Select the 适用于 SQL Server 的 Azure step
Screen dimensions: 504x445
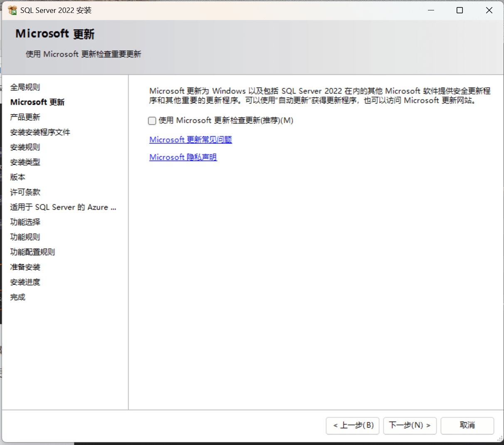pos(63,207)
